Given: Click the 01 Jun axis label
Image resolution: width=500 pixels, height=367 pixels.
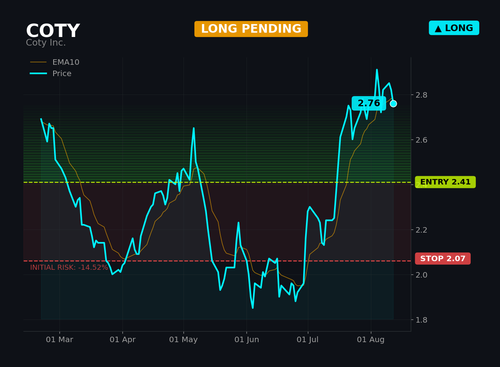Looking at the screenshot, I should [x=247, y=340].
